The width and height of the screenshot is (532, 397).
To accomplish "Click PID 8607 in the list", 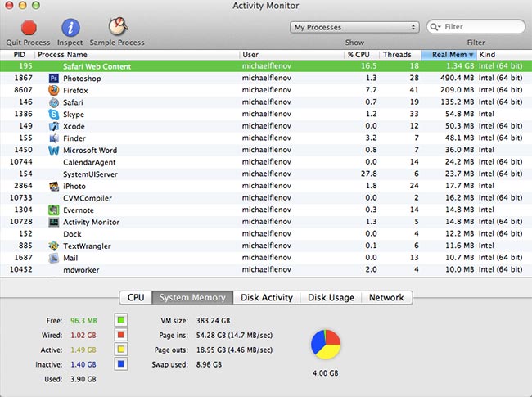I will tap(23, 90).
